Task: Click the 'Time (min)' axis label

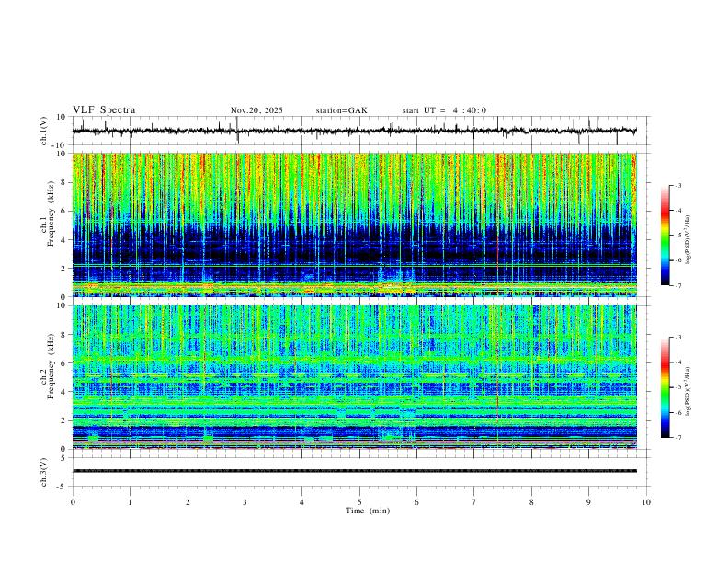Action: point(368,511)
